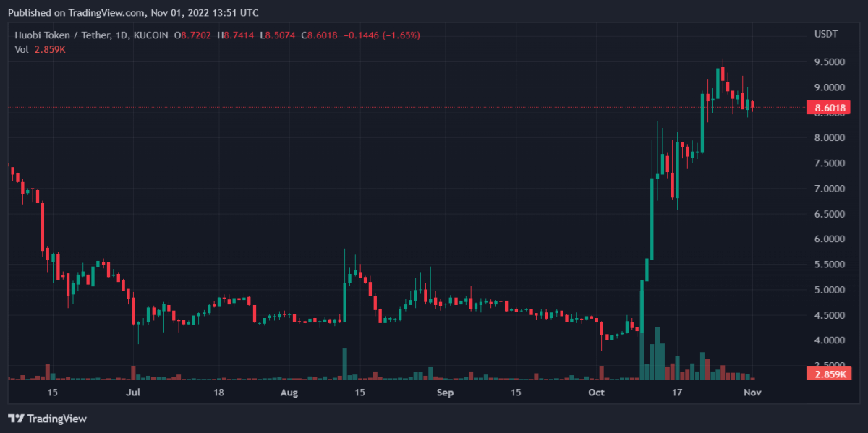The image size is (868, 433).
Task: Click the red 2.859K volume label
Action: 827,374
